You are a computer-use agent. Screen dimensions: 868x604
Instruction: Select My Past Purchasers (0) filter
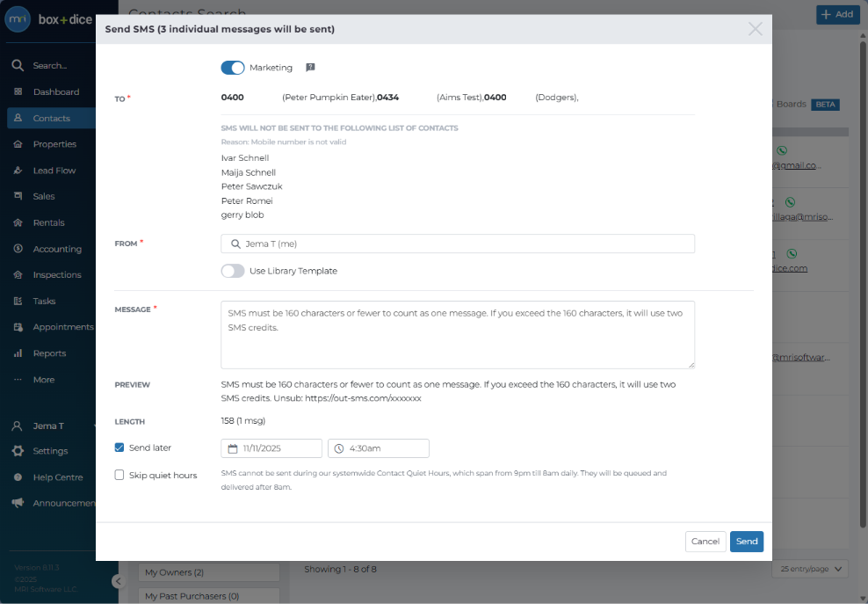tap(209, 596)
